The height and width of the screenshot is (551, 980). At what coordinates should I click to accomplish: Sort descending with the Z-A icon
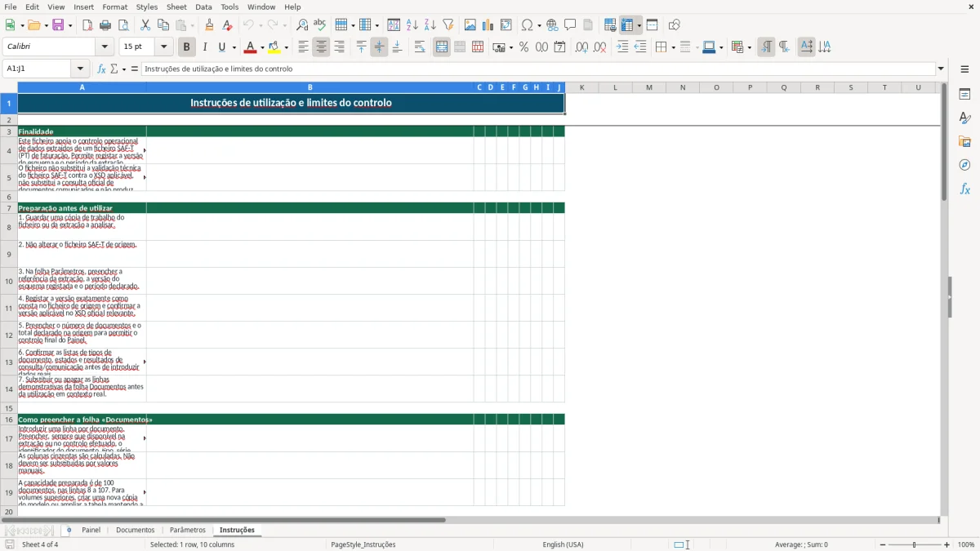[430, 25]
